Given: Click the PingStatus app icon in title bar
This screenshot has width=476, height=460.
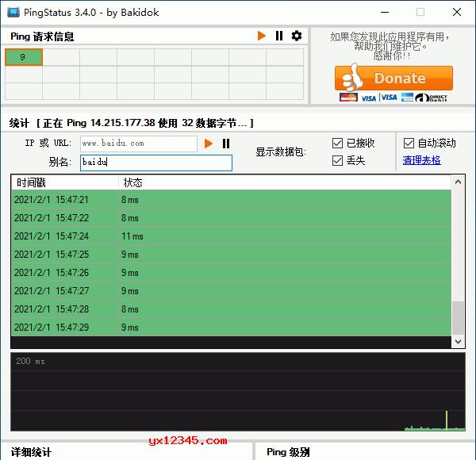Looking at the screenshot, I should click(x=13, y=13).
